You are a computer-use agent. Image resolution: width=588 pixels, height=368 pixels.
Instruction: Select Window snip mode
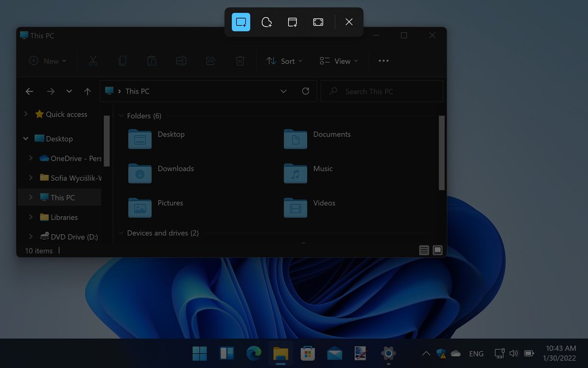tap(293, 22)
